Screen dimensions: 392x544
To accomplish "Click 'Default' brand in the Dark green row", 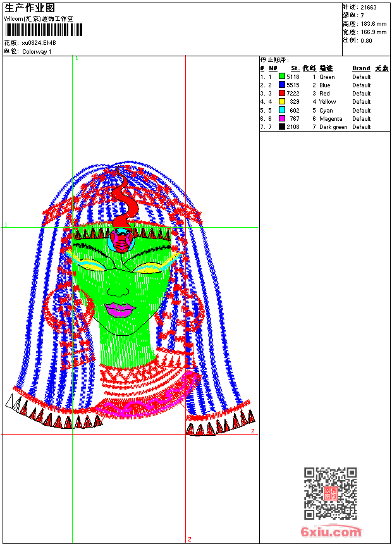I will point(362,127).
